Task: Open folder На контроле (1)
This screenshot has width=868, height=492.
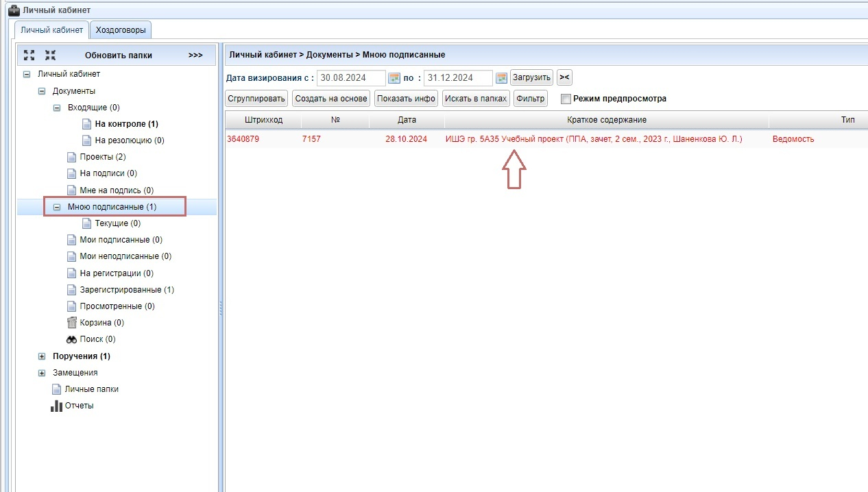Action: [x=127, y=124]
